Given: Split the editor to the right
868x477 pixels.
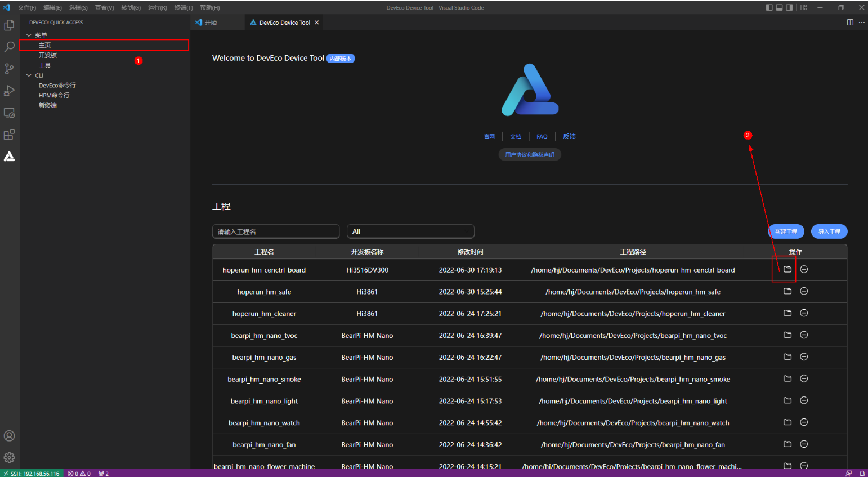Looking at the screenshot, I should [850, 23].
